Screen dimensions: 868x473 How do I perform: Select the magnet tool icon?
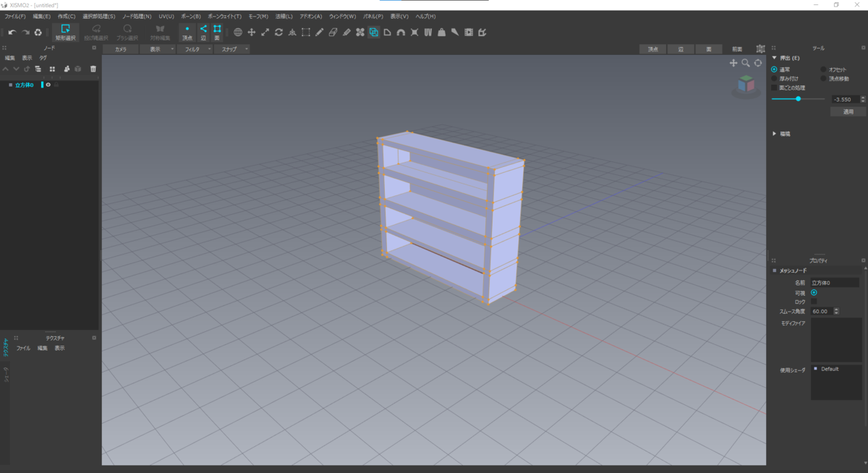401,32
